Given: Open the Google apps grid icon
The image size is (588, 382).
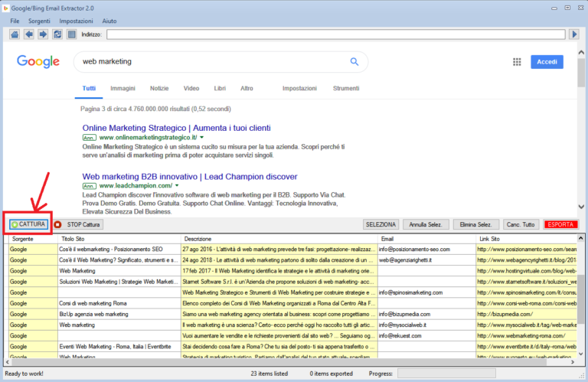Looking at the screenshot, I should [x=517, y=62].
